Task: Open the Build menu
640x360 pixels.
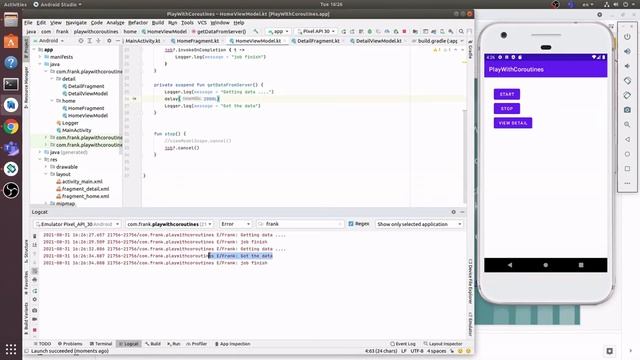Action: tap(158, 22)
